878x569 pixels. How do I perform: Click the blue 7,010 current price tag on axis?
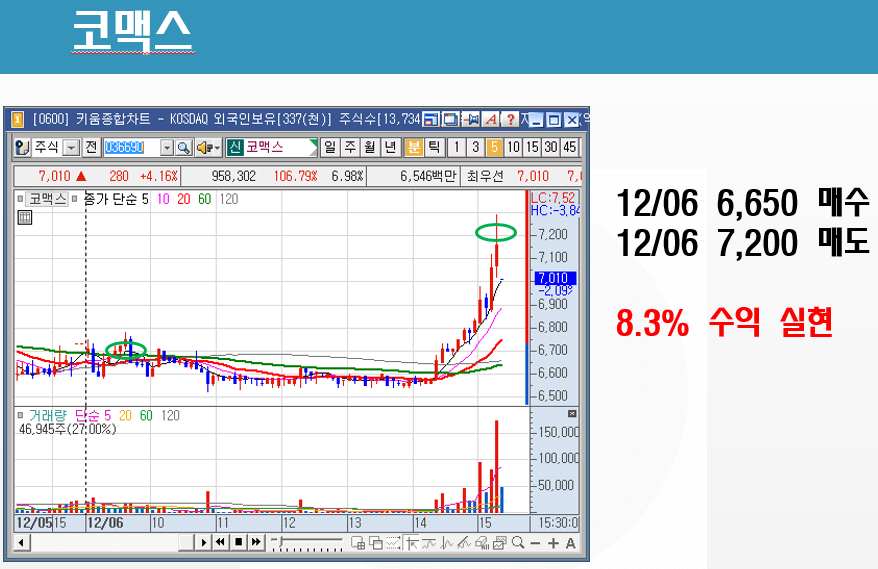point(554,278)
